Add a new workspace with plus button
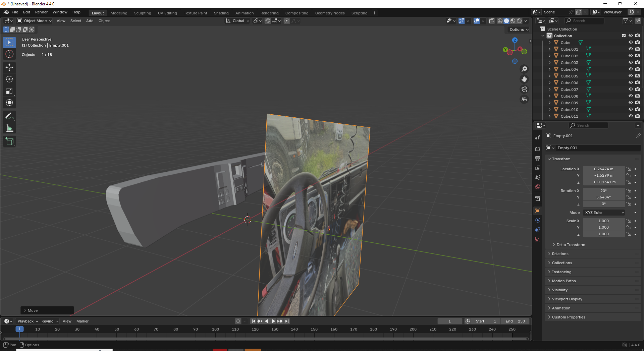 coord(374,13)
